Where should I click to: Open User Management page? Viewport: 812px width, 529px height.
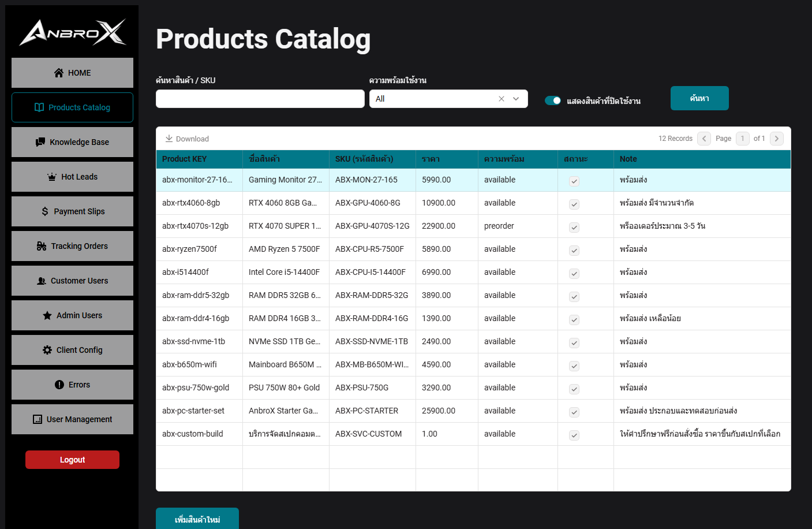click(72, 419)
